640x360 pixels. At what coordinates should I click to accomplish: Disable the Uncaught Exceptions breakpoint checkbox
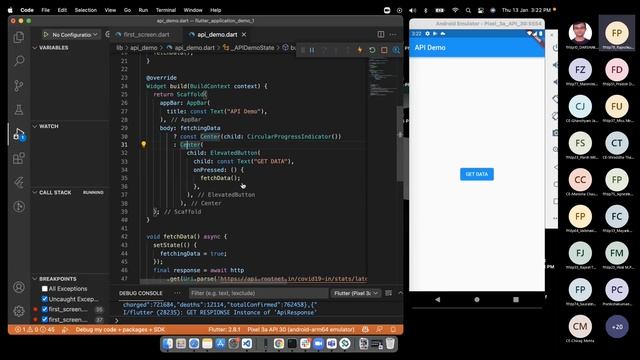coord(45,299)
